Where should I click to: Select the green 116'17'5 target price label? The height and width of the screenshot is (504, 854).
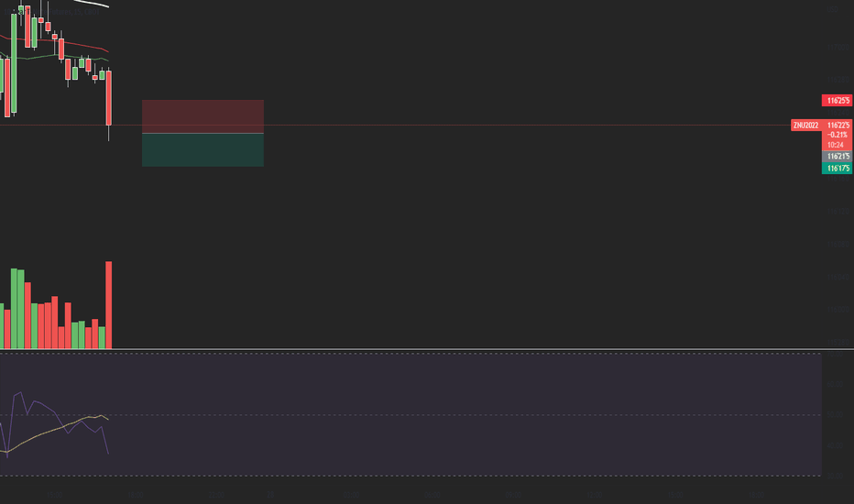point(838,169)
